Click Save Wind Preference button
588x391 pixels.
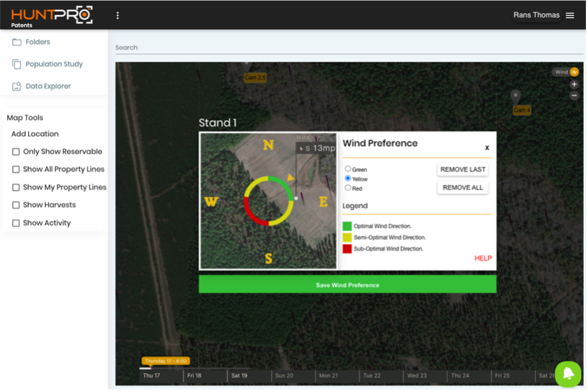[347, 284]
